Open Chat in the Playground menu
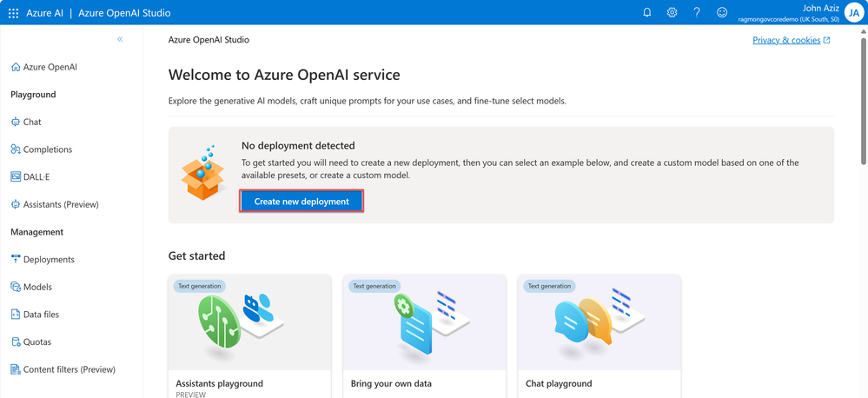Screen dimensions: 868x398 (32, 122)
